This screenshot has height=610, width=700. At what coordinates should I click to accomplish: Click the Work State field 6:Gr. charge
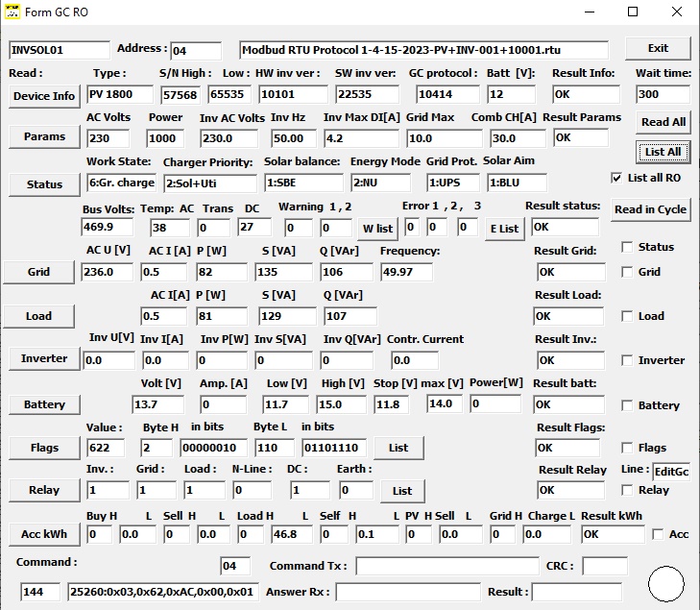(x=121, y=183)
